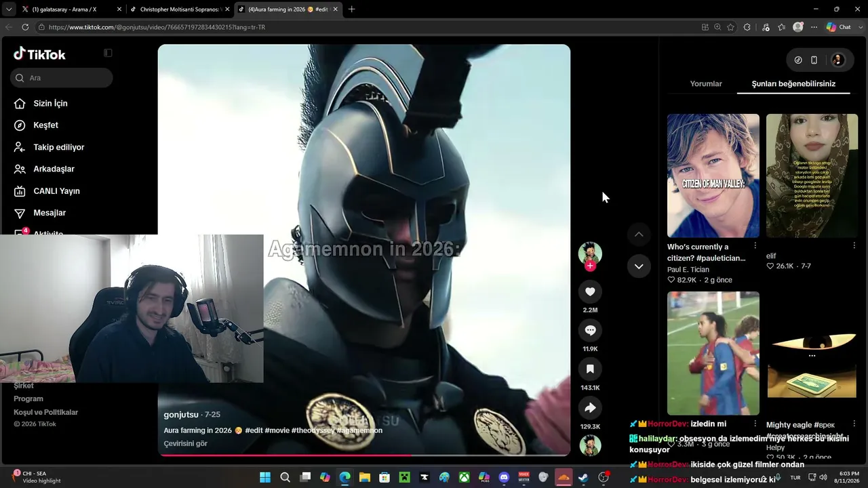
Task: Open Program footer link
Action: (x=28, y=399)
